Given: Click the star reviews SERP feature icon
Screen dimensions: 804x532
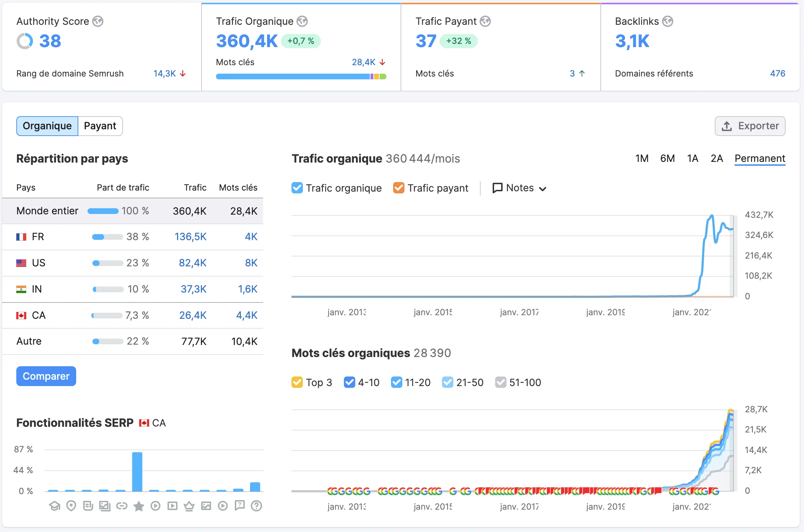Looking at the screenshot, I should pos(138,506).
